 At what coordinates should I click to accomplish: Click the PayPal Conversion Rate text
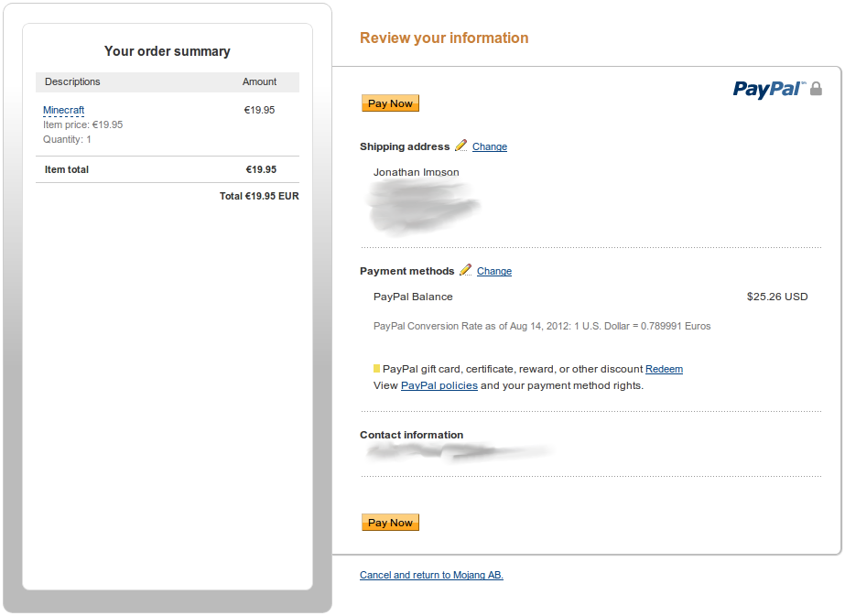[x=542, y=326]
